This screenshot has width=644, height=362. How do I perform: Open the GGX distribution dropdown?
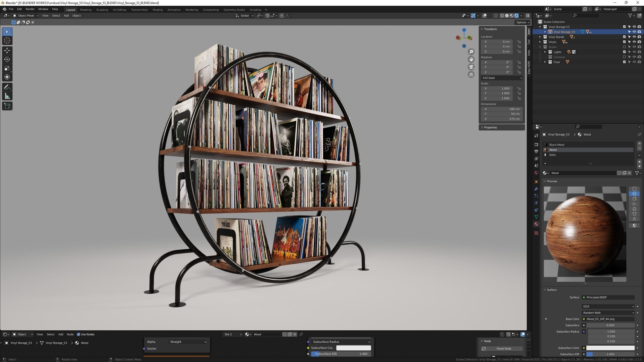[608, 306]
